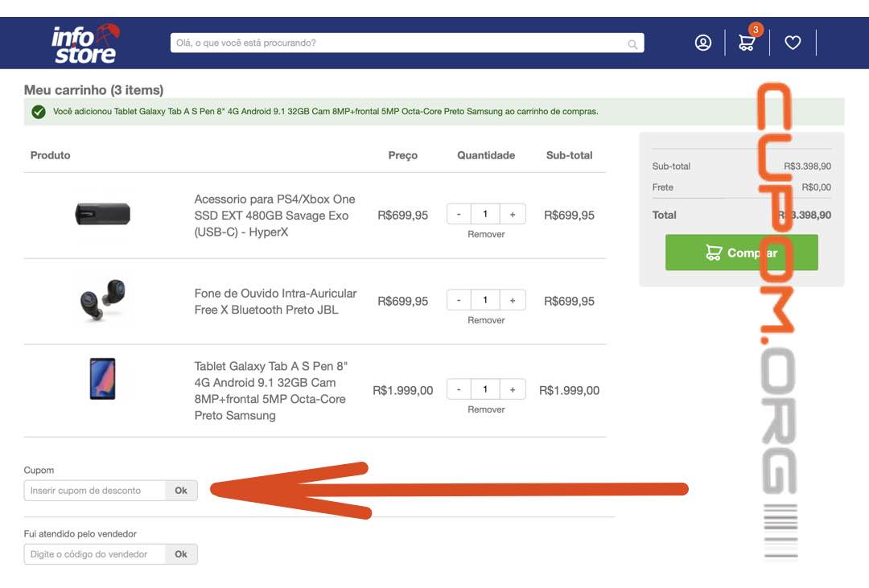Decrease quantity of HyperX SSD
Screen dimensions: 869x588
(459, 214)
